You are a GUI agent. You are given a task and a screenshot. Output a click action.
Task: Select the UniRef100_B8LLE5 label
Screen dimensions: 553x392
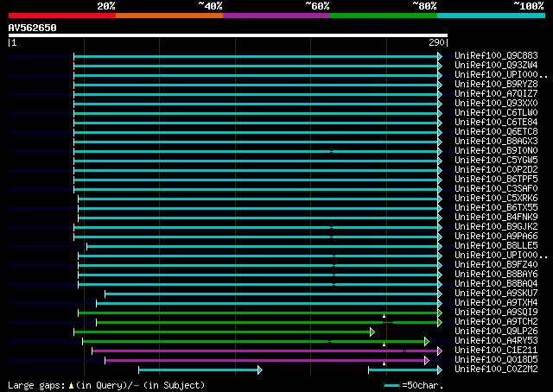[496, 246]
